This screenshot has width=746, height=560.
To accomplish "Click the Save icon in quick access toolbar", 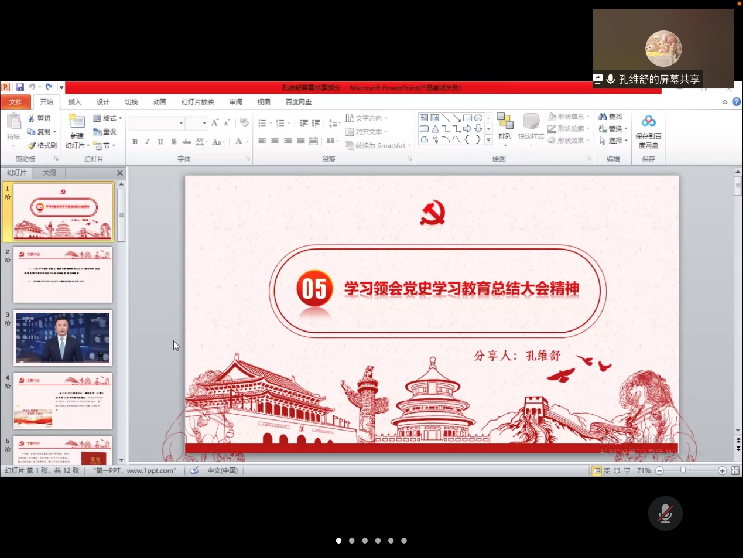I will click(20, 87).
